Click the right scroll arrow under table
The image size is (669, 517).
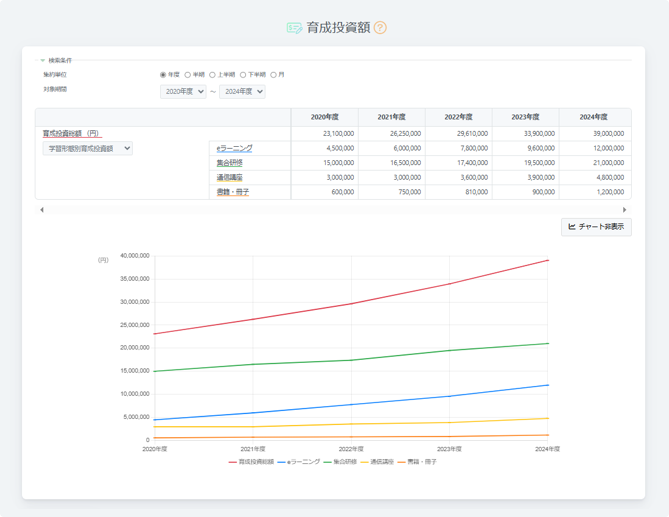[x=625, y=210]
